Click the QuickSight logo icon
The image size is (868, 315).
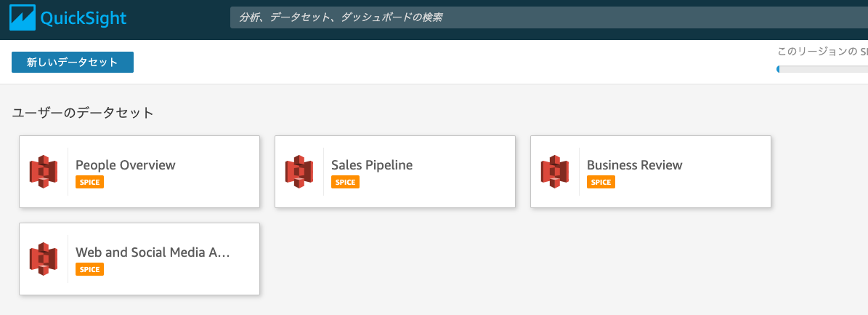point(22,17)
